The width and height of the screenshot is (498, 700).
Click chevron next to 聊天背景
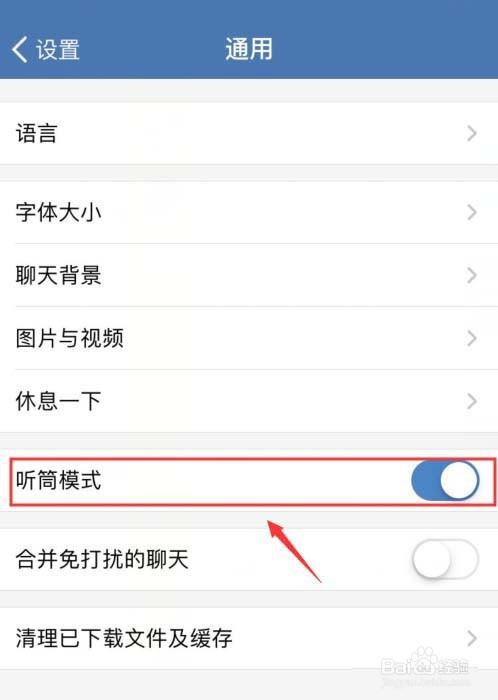(472, 275)
